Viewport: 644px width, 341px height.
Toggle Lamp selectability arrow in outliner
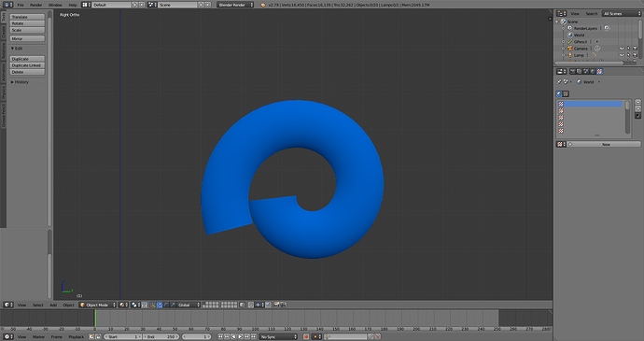tap(628, 55)
